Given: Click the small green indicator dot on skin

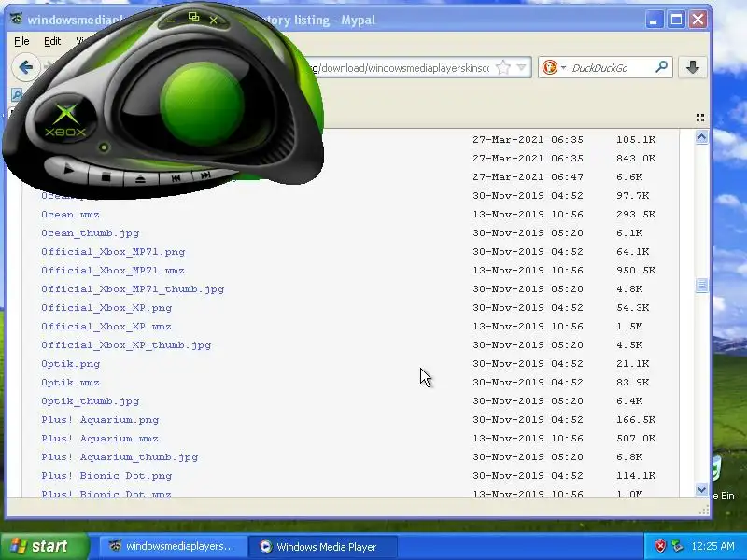Looking at the screenshot, I should coord(104,147).
